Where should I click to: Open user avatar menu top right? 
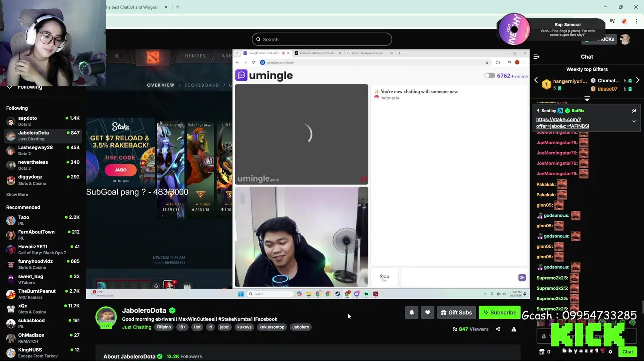pyautogui.click(x=625, y=39)
